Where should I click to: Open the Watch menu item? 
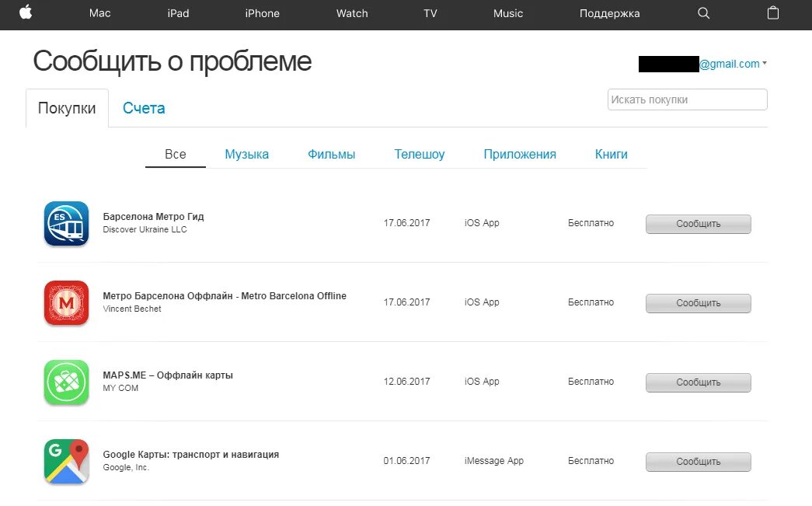click(x=352, y=13)
